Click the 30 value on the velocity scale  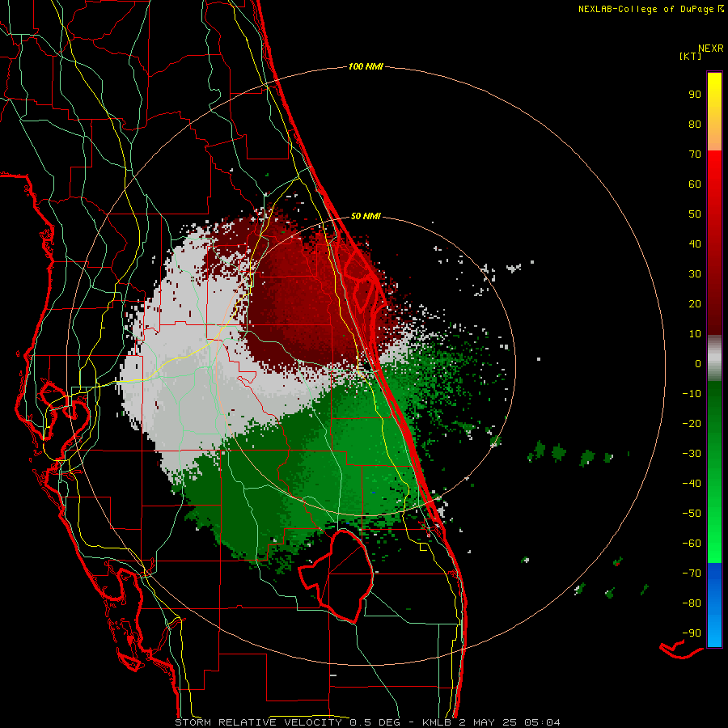coord(695,274)
